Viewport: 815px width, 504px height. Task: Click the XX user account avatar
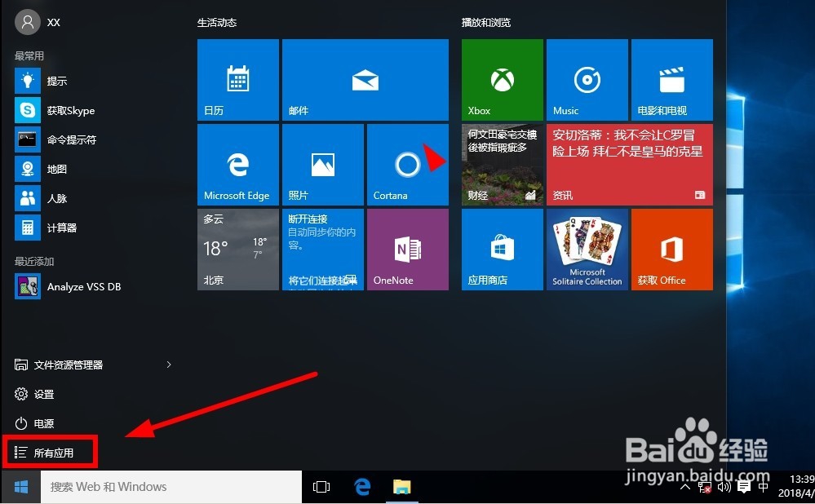[28, 22]
